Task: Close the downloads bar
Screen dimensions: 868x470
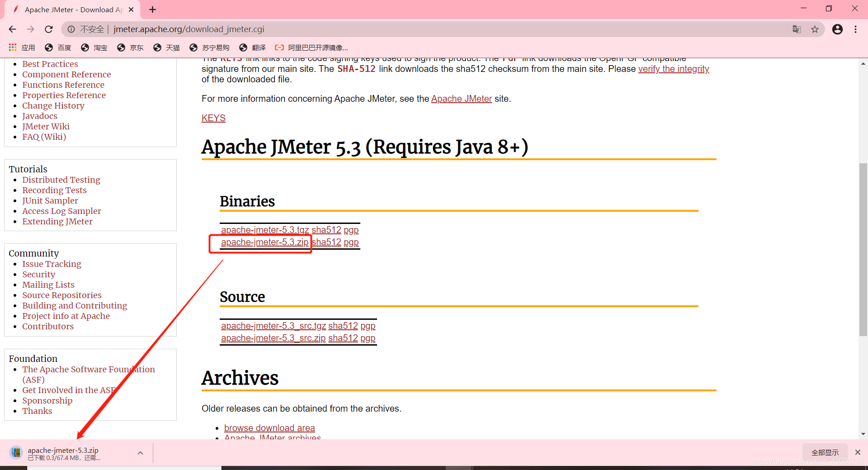Action: point(858,452)
